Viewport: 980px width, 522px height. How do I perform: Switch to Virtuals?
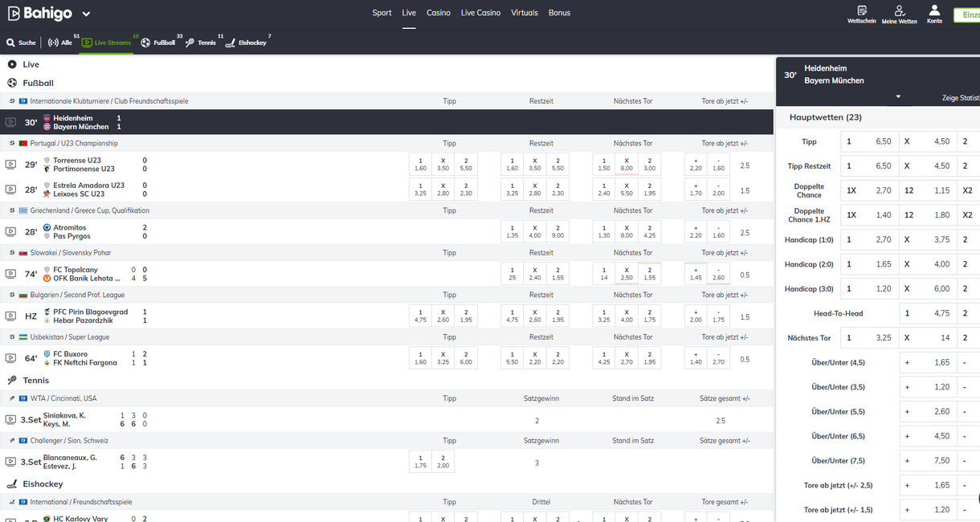[525, 13]
